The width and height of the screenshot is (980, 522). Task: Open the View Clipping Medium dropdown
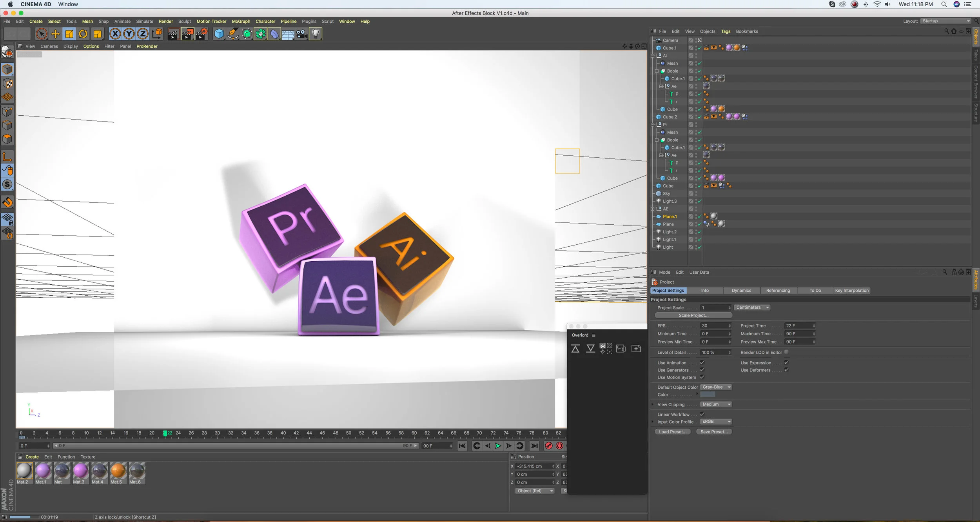pyautogui.click(x=716, y=404)
